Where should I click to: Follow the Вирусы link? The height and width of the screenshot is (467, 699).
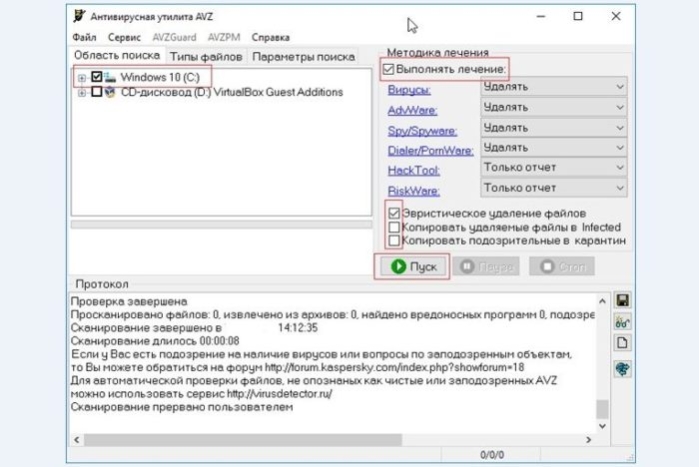tap(409, 90)
